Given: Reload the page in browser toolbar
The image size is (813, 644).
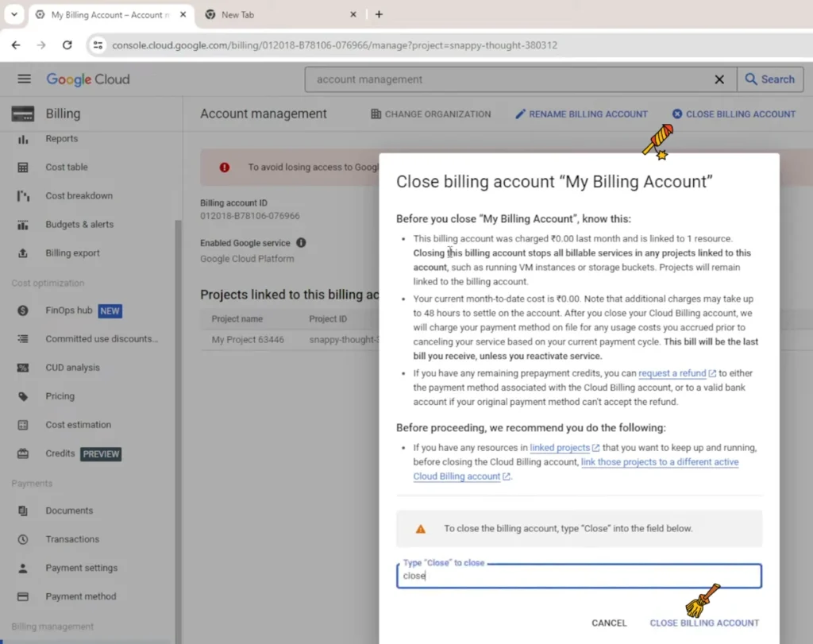Looking at the screenshot, I should [x=67, y=45].
